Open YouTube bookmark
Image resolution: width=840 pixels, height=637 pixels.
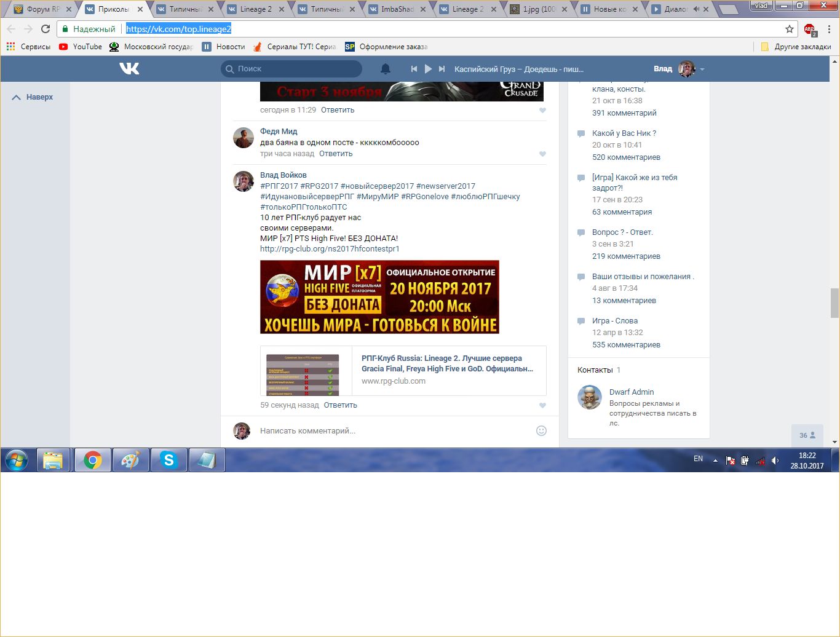81,47
